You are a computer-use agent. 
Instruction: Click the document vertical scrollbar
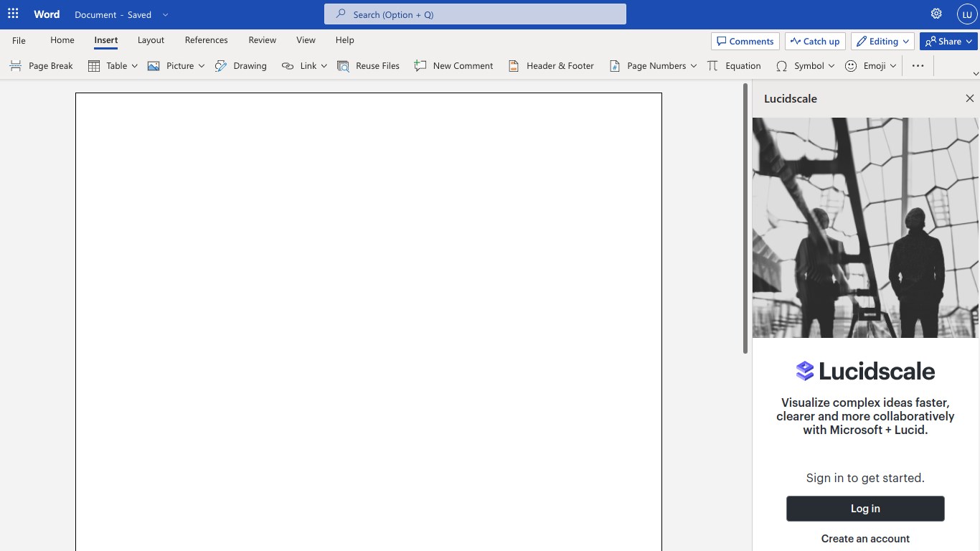coord(745,218)
